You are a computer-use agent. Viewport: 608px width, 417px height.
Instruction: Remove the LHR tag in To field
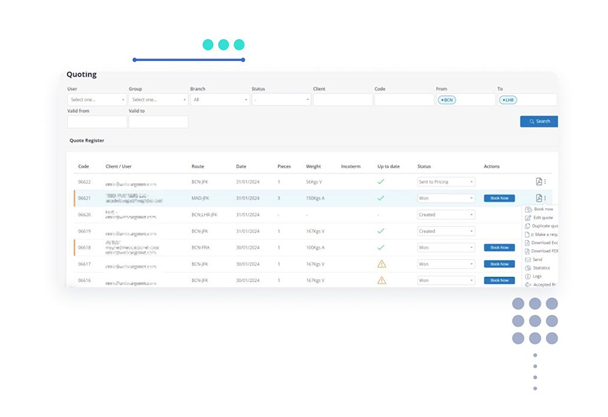pos(503,100)
